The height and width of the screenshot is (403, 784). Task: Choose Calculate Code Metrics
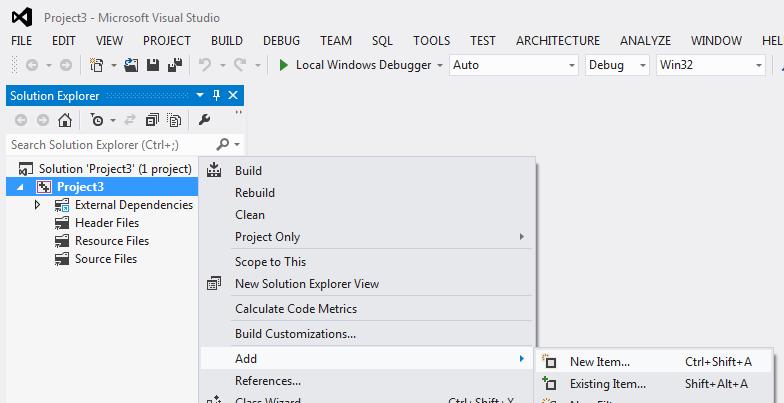(x=368, y=308)
